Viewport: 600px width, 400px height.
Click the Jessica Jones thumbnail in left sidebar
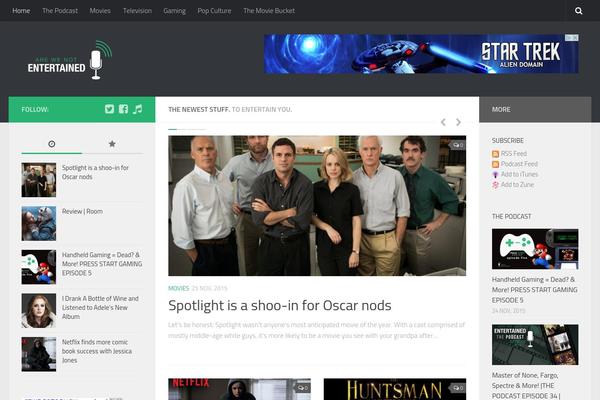(39, 354)
